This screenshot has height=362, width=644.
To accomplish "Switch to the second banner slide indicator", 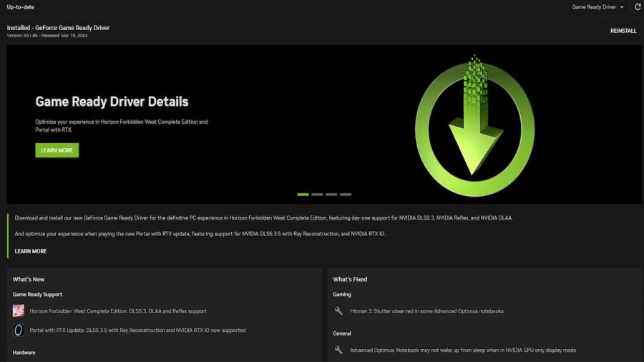I will point(317,194).
